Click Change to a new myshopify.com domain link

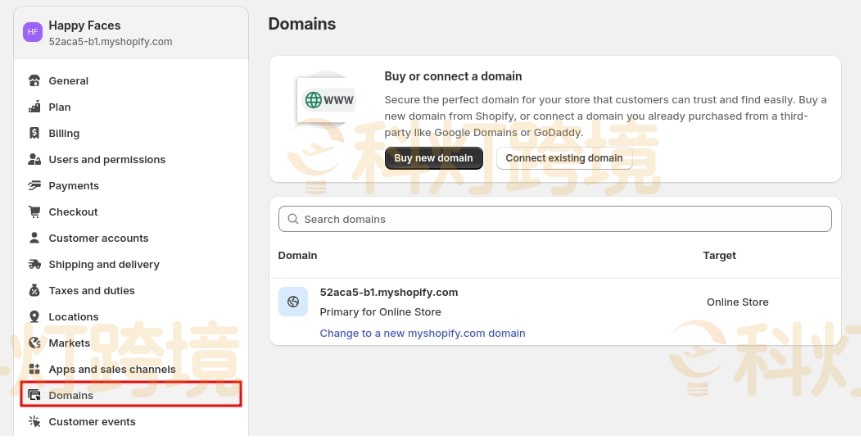(x=422, y=333)
